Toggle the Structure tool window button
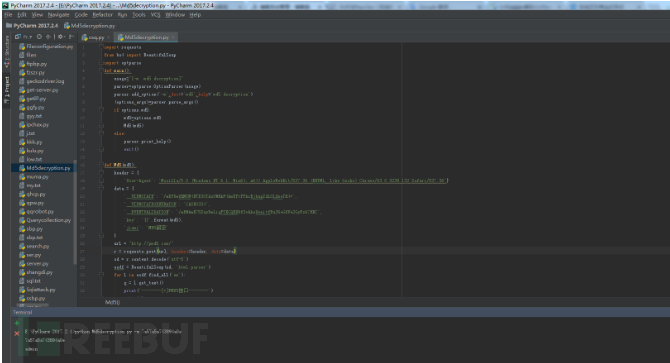Viewport: 670px width, 363px height. click(6, 50)
